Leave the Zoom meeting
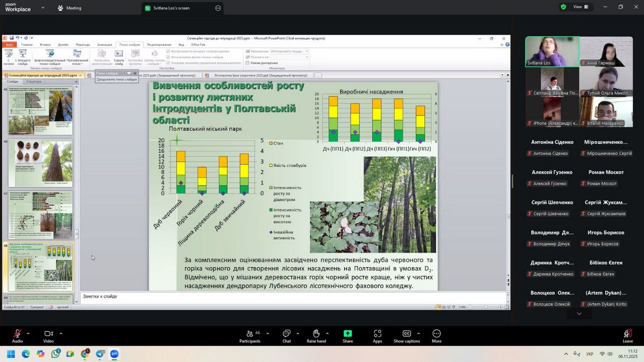 [x=627, y=336]
